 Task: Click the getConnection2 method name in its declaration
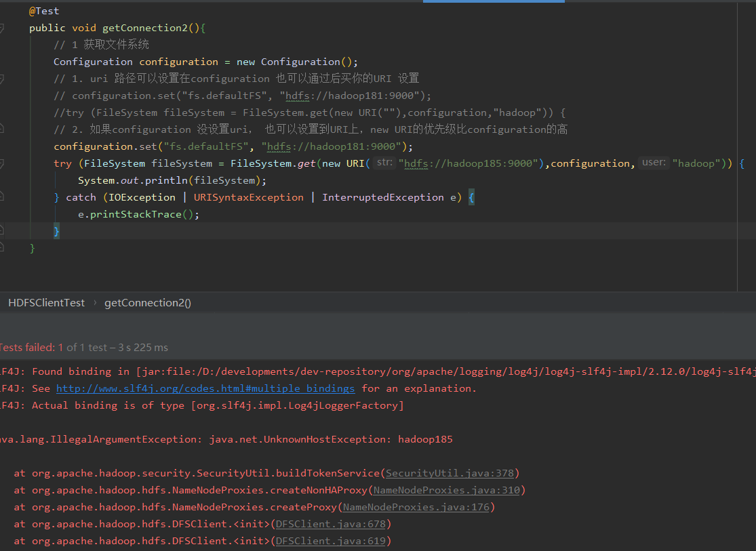tap(144, 28)
